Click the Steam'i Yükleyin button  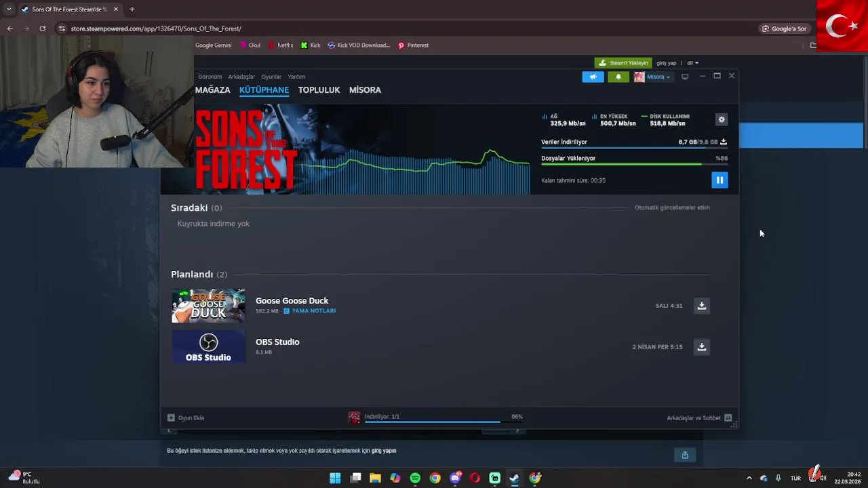tap(623, 63)
